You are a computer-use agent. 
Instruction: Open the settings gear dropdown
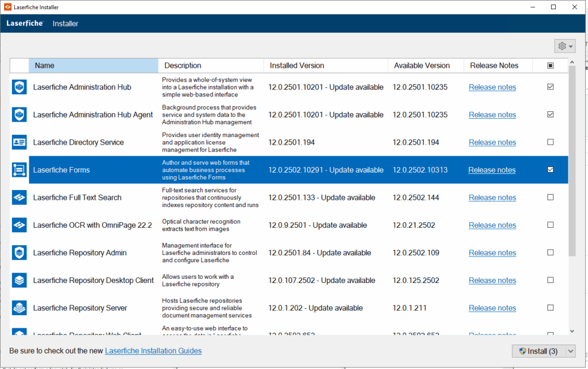564,46
